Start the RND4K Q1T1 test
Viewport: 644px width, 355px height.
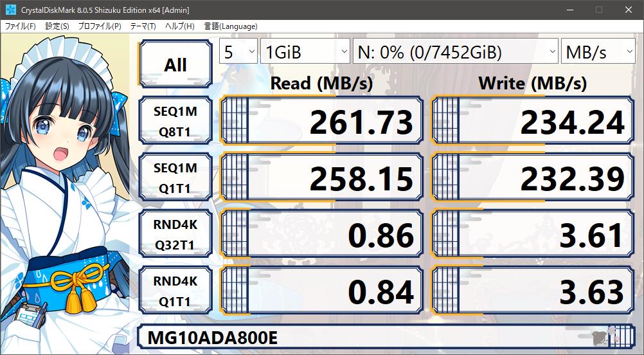(176, 291)
